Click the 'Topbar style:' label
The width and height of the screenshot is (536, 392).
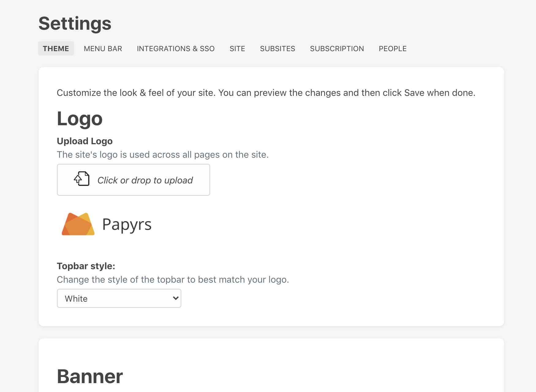[x=86, y=266]
